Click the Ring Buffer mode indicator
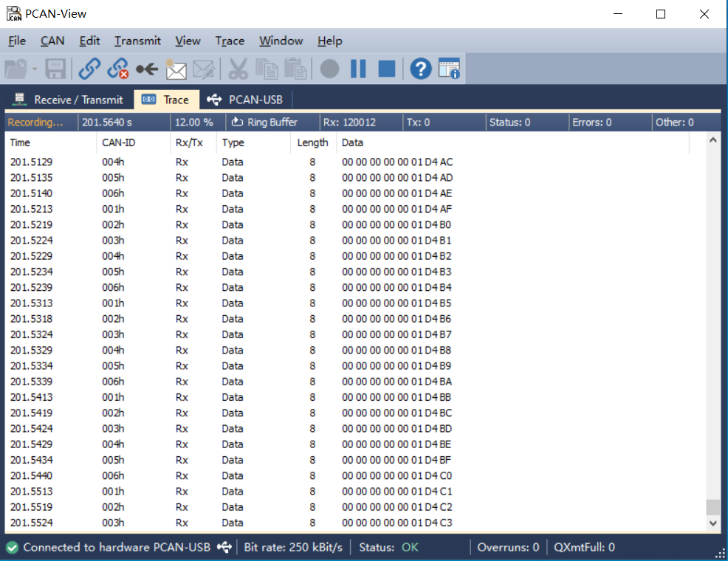Screen dimensions: 728x561 tap(264, 123)
